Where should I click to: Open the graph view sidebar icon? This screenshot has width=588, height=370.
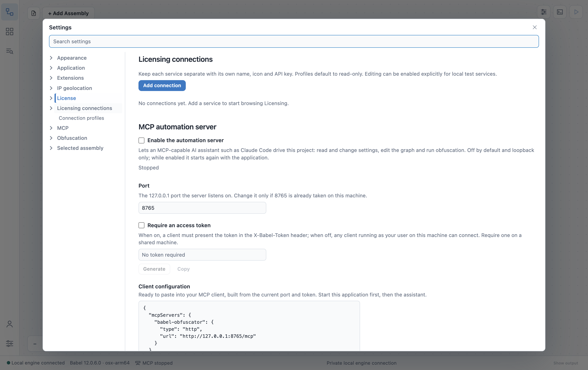point(10,12)
